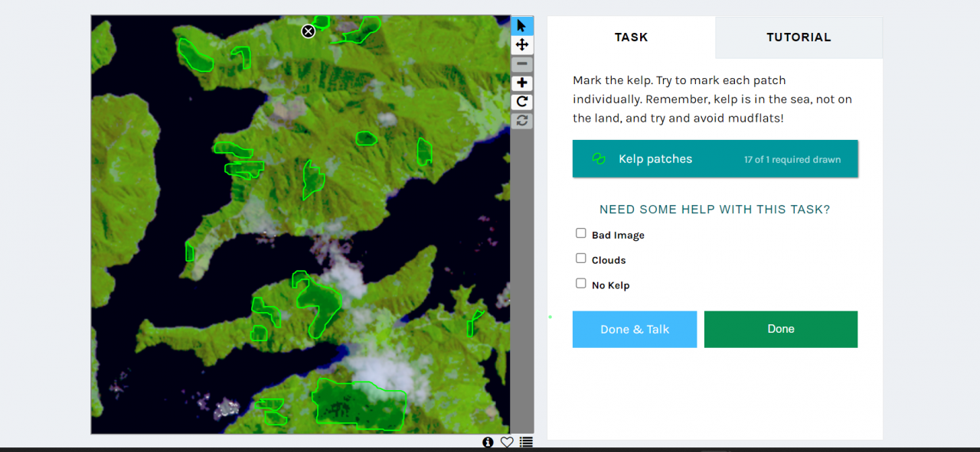Open the collections list icon
Image resolution: width=980 pixels, height=452 pixels.
(x=526, y=442)
